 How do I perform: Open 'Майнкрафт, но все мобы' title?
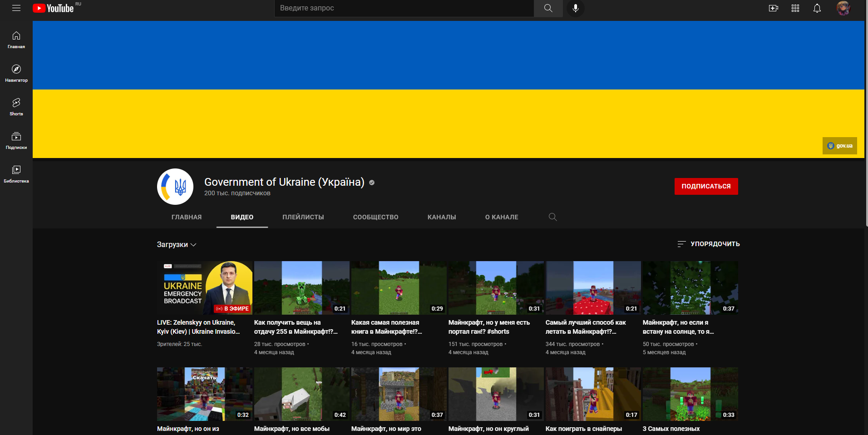click(292, 429)
